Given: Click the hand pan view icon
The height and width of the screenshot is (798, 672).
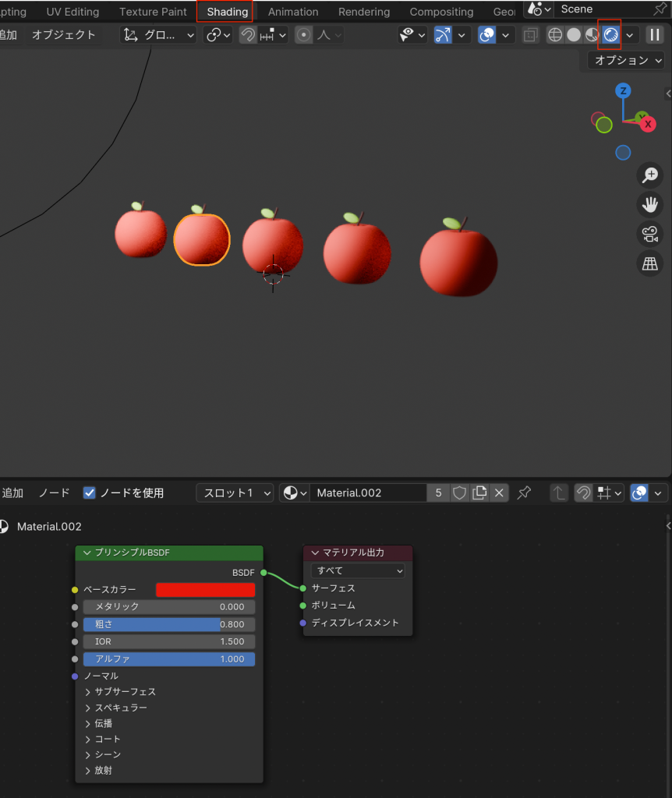Looking at the screenshot, I should [649, 205].
